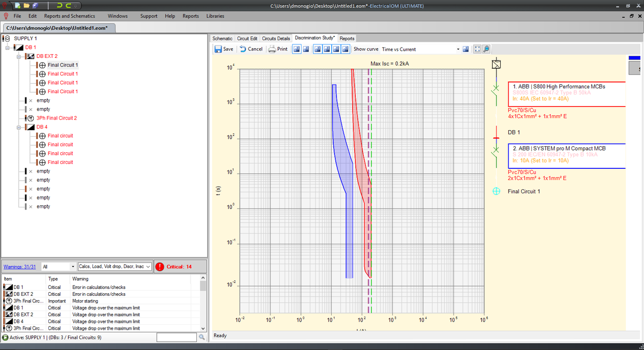Click the supply source symbol atop schematic
The width and height of the screenshot is (644, 350).
pyautogui.click(x=496, y=64)
